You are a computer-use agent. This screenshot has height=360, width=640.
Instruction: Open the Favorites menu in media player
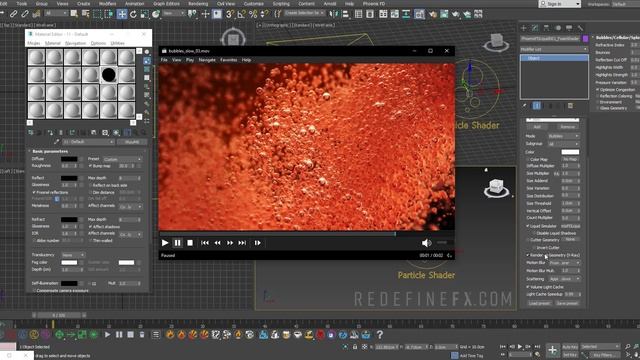click(229, 60)
